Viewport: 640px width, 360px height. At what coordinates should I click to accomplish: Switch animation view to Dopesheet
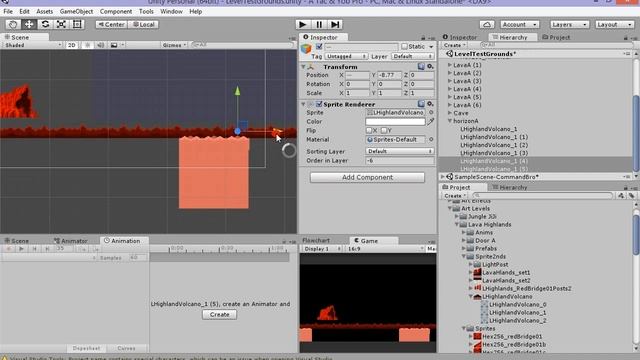(87, 348)
